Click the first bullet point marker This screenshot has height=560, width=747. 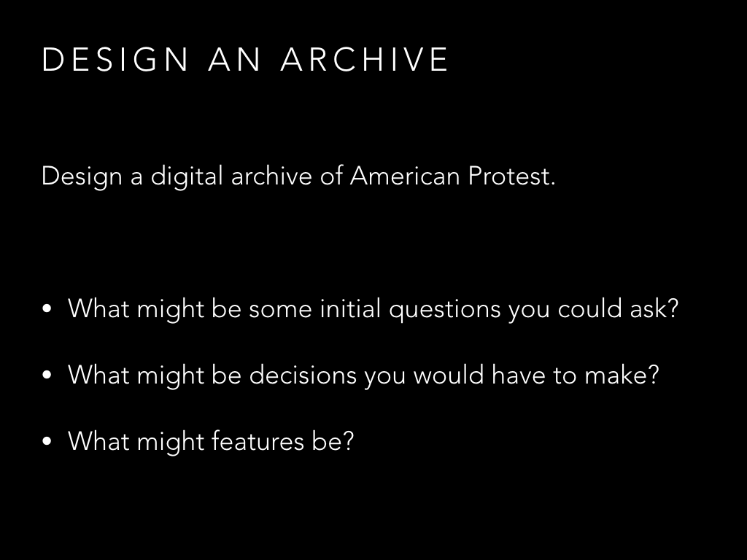tap(47, 309)
